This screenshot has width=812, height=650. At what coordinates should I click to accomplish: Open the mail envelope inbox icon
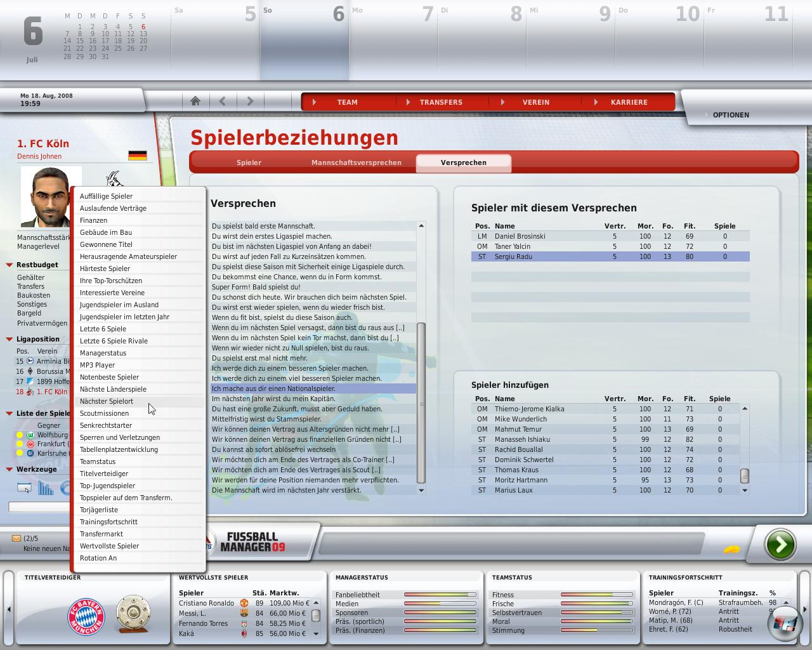tap(16, 538)
